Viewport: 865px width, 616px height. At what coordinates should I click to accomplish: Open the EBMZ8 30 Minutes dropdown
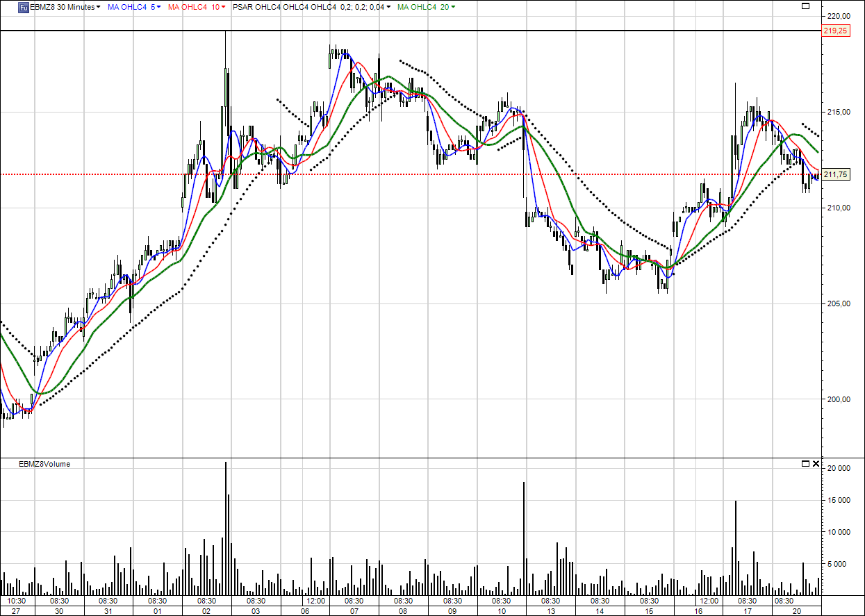coord(98,7)
